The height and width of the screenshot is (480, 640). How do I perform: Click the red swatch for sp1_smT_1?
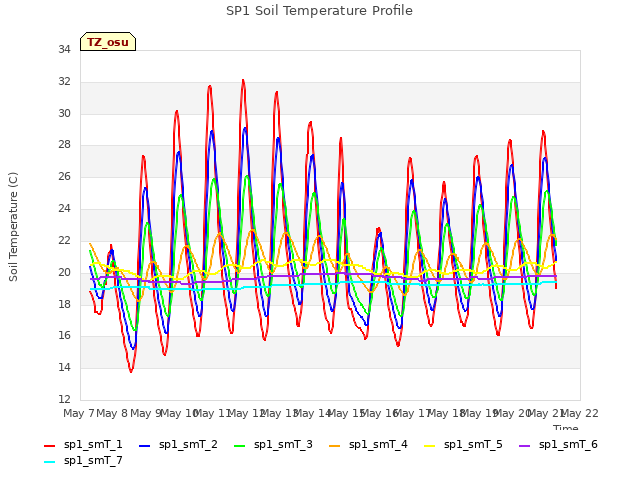pyautogui.click(x=49, y=446)
